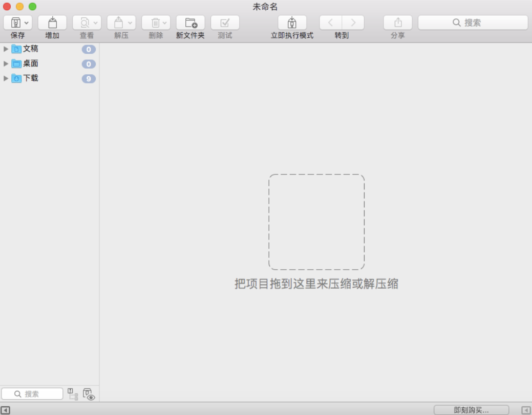This screenshot has width=532, height=415.
Task: Expand the 桌面 disclosure triangle
Action: tap(5, 63)
